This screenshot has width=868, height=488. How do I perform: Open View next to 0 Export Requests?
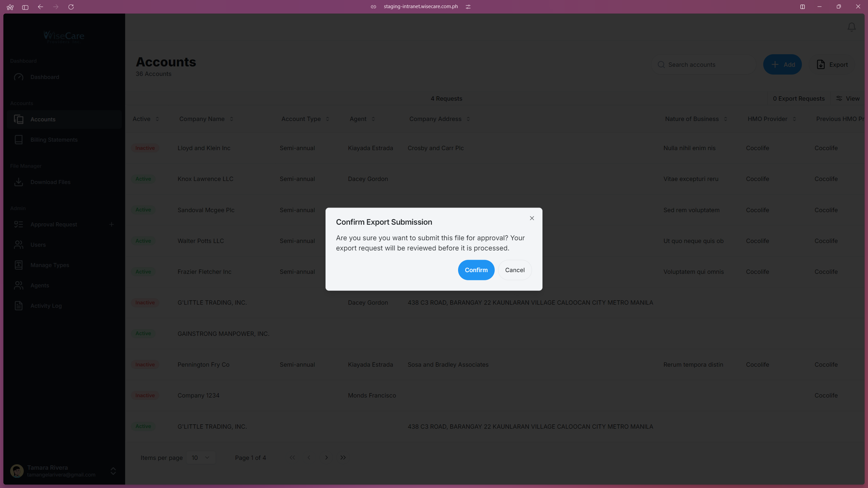click(848, 98)
